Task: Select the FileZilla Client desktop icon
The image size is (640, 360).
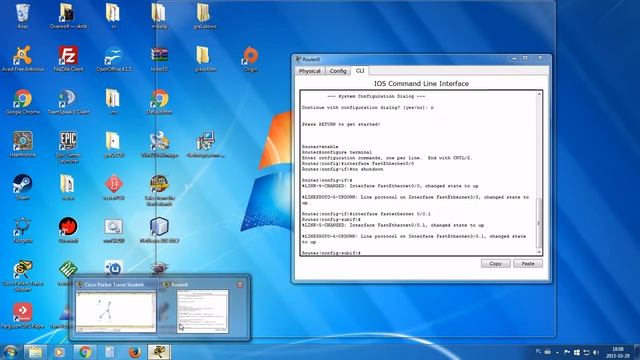Action: (68, 59)
